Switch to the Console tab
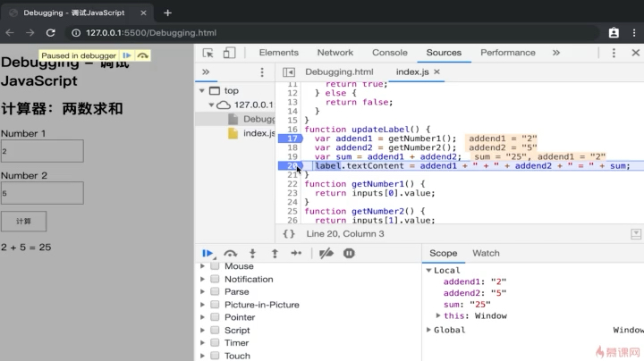Screen dimensions: 644x361 389,53
